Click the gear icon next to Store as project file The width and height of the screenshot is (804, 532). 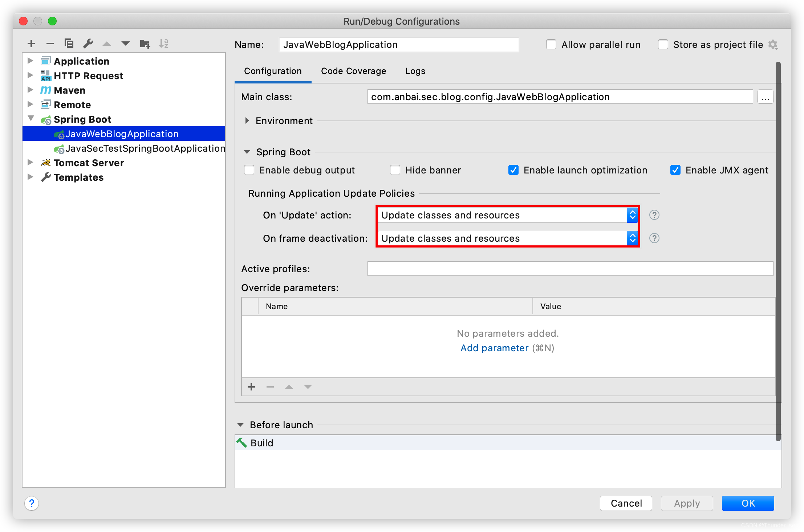click(x=773, y=45)
